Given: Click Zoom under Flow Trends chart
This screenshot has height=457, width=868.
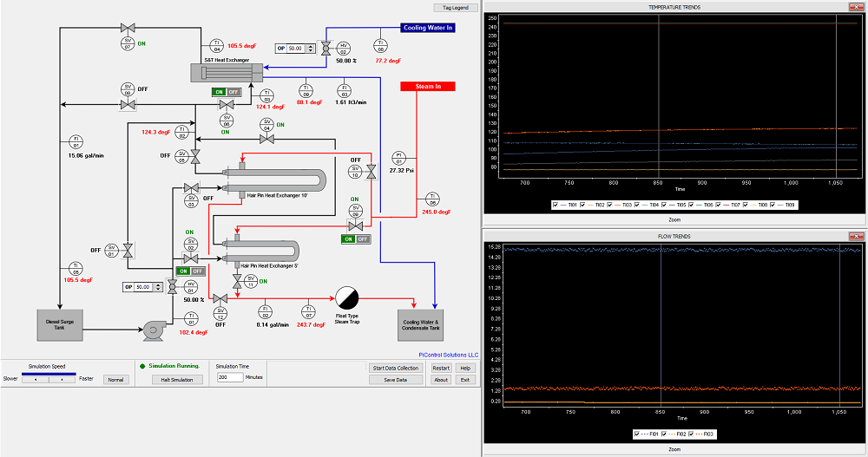Looking at the screenshot, I should [674, 449].
